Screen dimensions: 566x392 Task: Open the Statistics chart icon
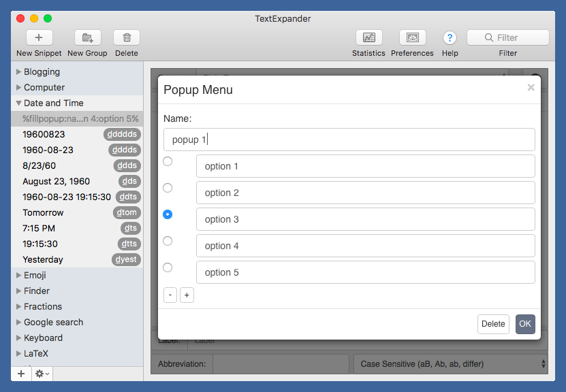click(x=368, y=38)
